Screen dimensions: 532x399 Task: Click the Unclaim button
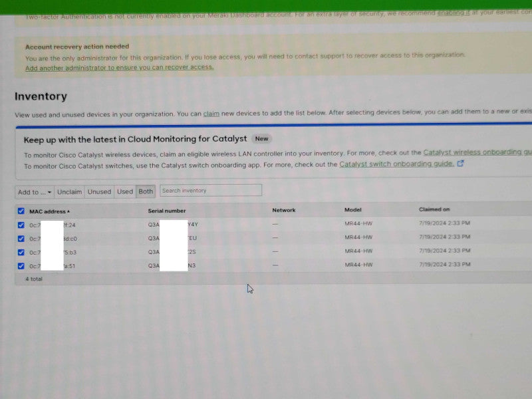click(x=69, y=192)
